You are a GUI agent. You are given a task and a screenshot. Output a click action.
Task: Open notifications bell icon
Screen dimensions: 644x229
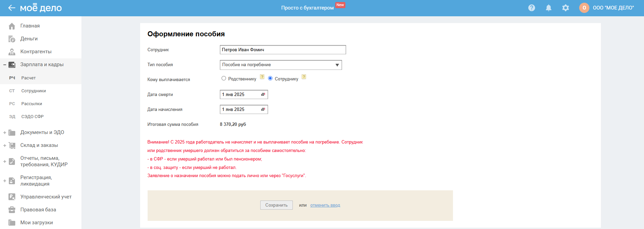pos(549,8)
